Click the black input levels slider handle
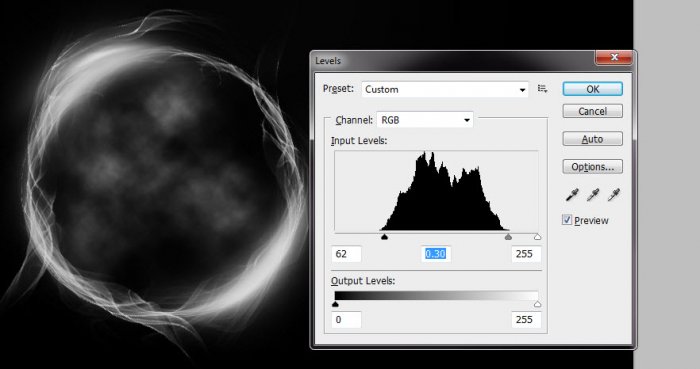This screenshot has height=369, width=700. point(384,237)
